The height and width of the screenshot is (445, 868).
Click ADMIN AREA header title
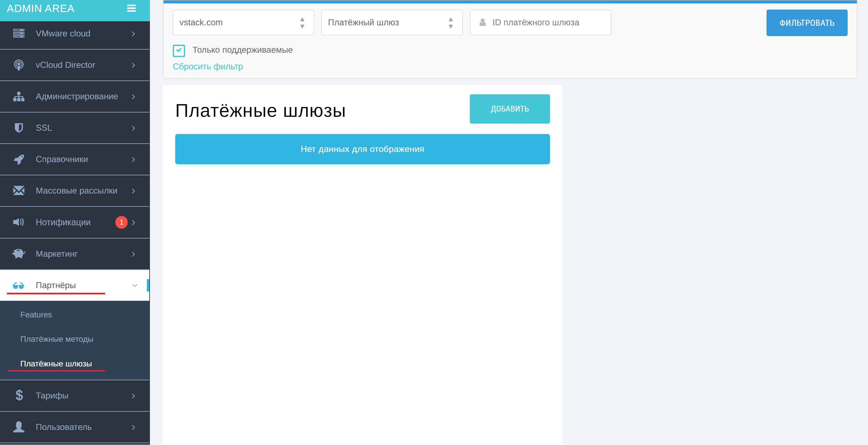40,8
